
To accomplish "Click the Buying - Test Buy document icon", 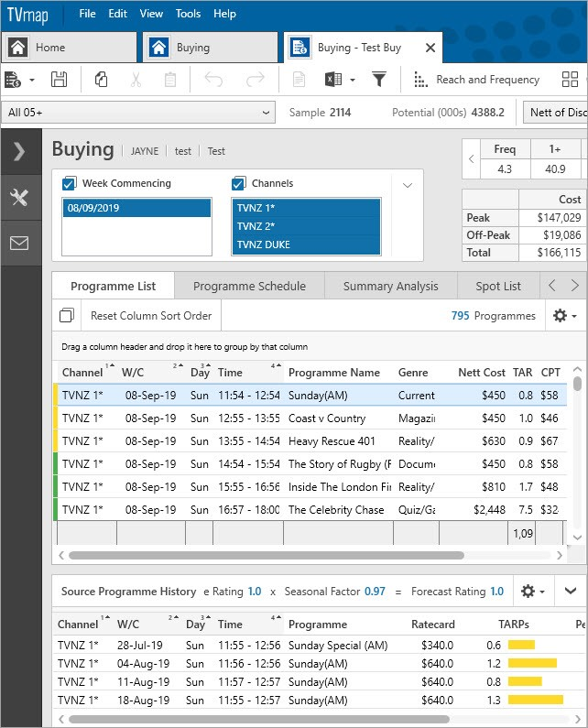I will pyautogui.click(x=300, y=48).
